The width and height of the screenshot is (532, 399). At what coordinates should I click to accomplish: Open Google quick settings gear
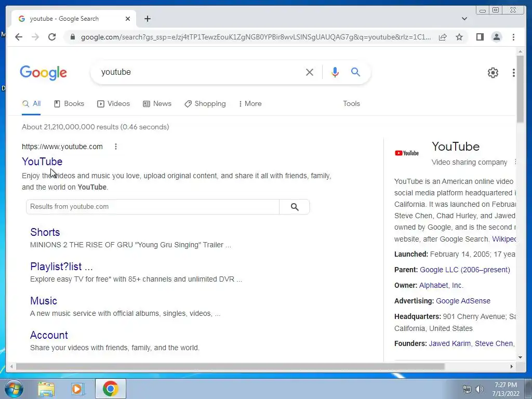(x=493, y=73)
